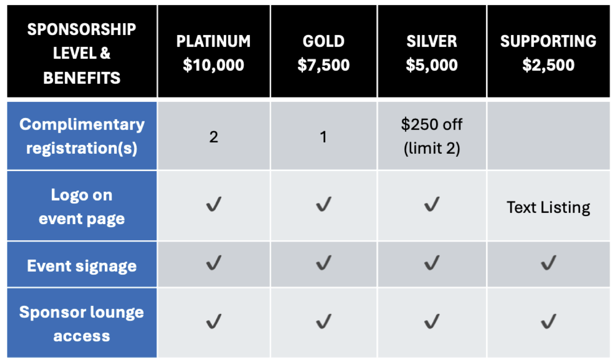Click the Event signage row label
Viewport: 616px width, 364px height.
coord(82,266)
